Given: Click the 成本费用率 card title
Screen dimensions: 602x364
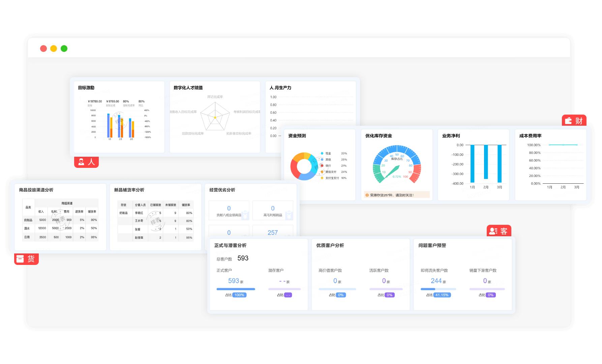Looking at the screenshot, I should [530, 136].
